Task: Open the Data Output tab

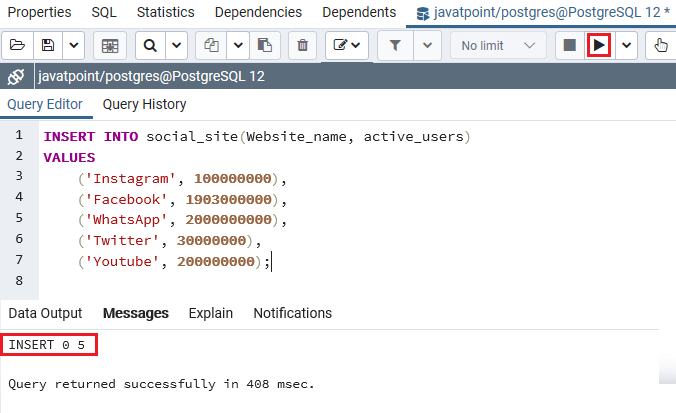Action: [45, 313]
